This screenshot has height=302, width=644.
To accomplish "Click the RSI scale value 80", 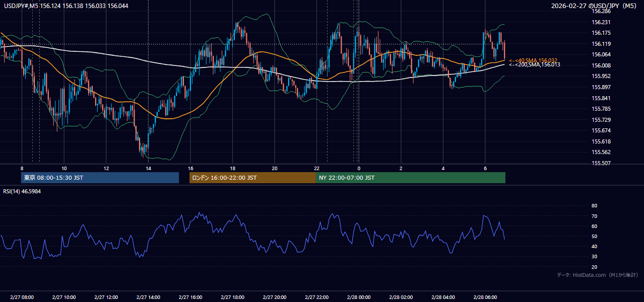I will coord(595,206).
